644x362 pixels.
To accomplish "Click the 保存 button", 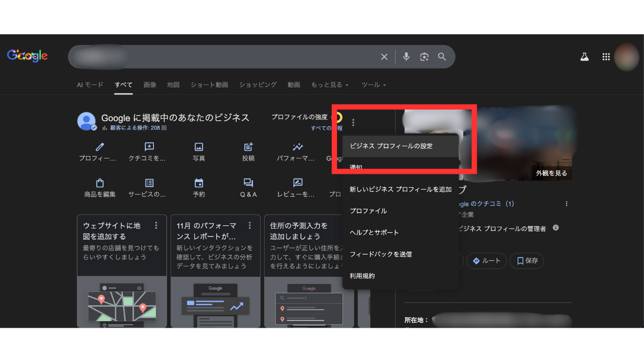I will [x=526, y=261].
